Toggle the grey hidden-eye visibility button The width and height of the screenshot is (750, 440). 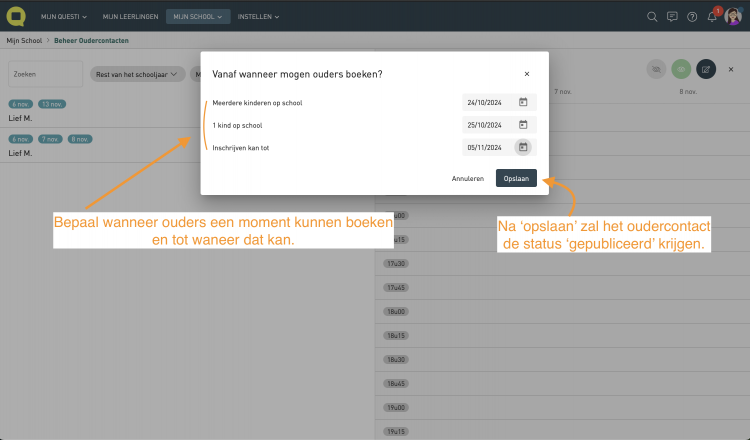[x=656, y=69]
